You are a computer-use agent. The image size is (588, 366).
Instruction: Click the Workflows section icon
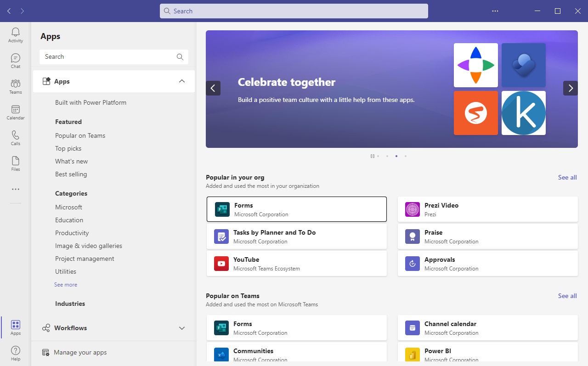point(46,328)
